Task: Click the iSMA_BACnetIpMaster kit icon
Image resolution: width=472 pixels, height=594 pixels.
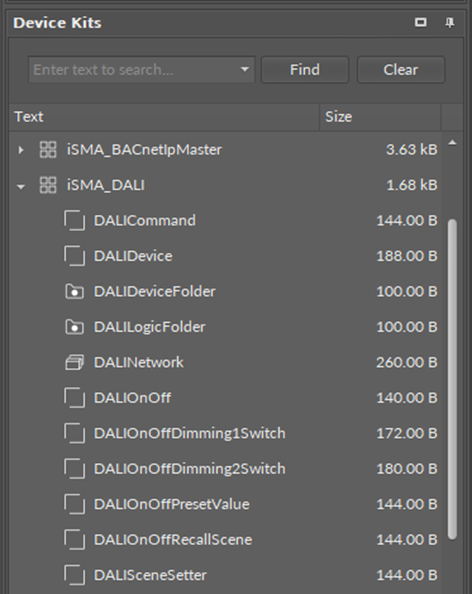Action: coord(48,149)
